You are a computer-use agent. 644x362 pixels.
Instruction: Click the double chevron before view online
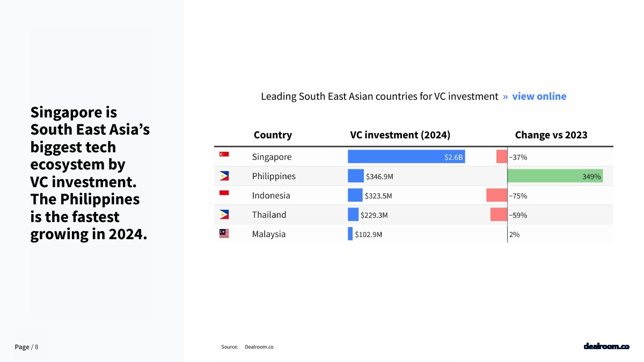pyautogui.click(x=505, y=97)
